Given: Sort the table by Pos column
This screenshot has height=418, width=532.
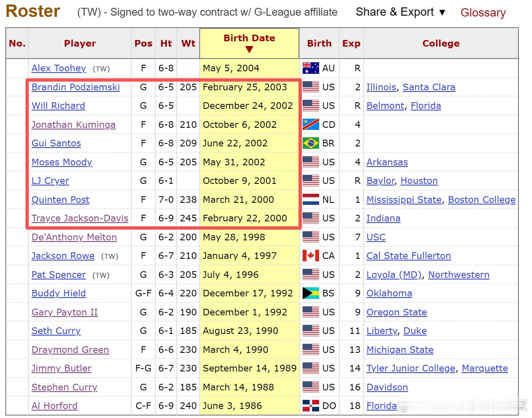Looking at the screenshot, I should (x=143, y=43).
